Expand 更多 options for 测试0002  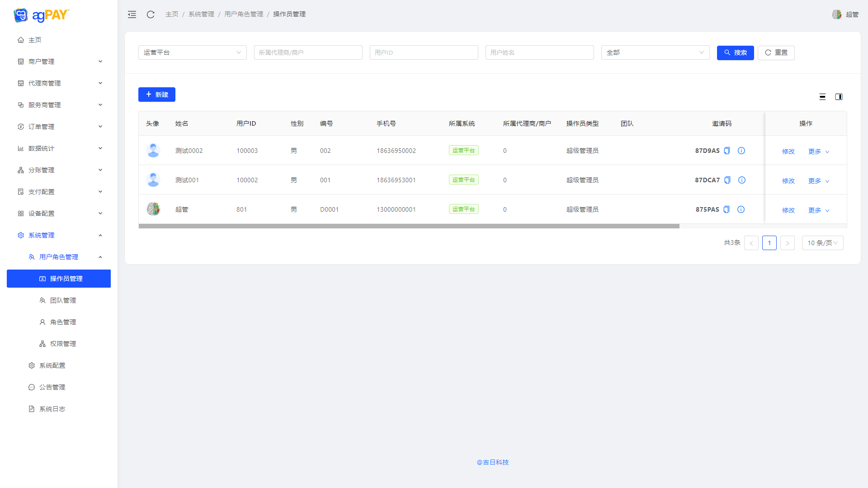819,152
